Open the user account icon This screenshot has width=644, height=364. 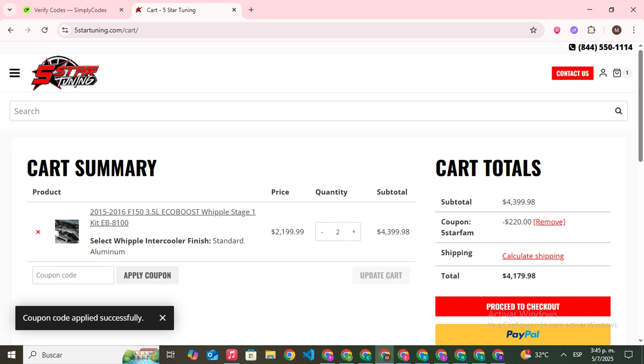(x=603, y=73)
